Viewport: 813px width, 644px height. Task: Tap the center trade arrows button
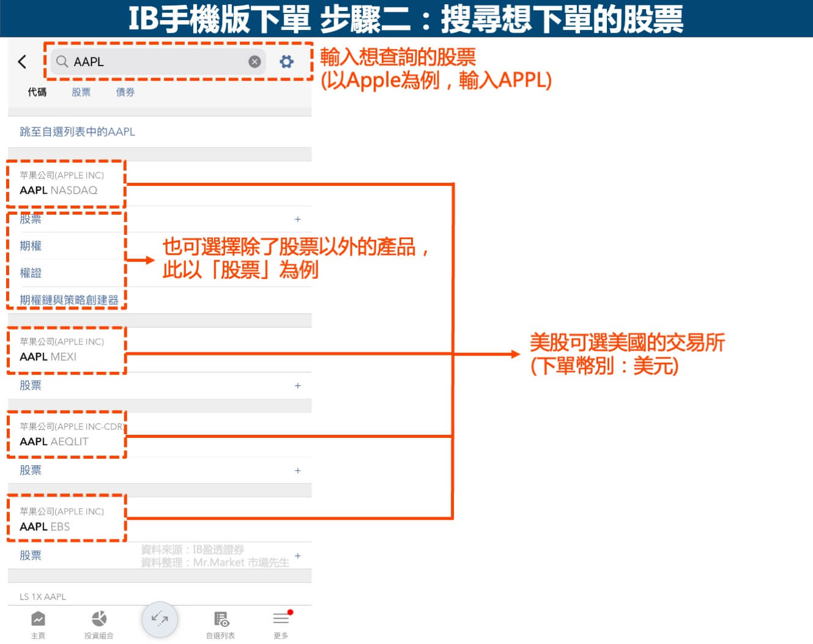click(x=160, y=619)
